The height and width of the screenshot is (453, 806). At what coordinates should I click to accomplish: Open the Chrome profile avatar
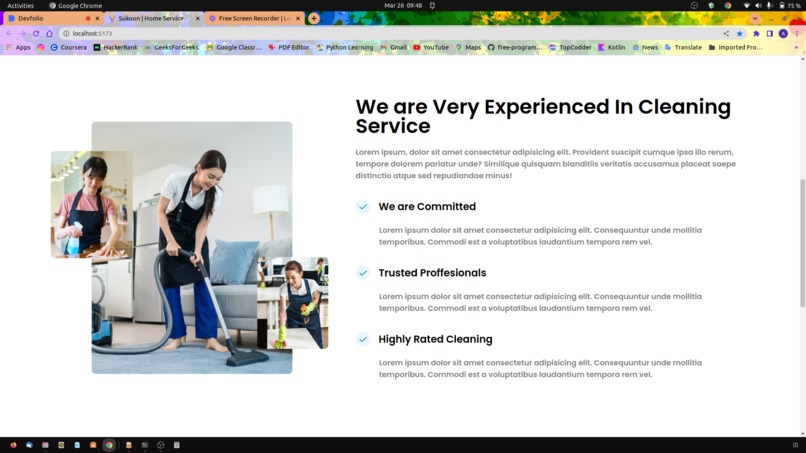(783, 33)
